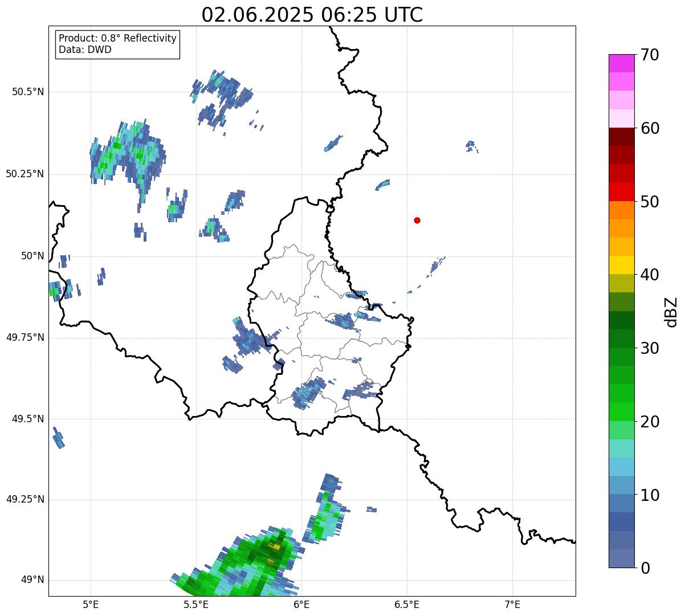Screen dimensions: 685x616
Task: Click the 50.5°N latitude label
Action: pos(28,92)
